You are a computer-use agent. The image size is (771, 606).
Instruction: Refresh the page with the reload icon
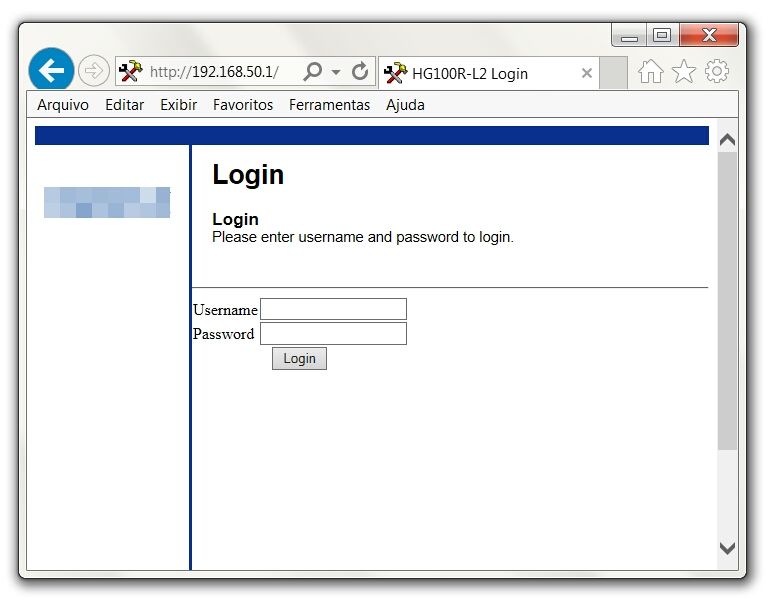(x=360, y=72)
